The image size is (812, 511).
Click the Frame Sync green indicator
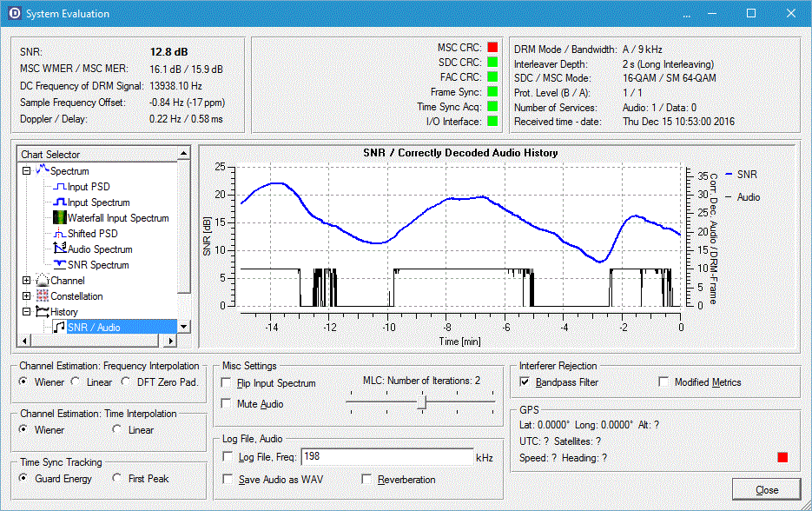click(x=492, y=91)
